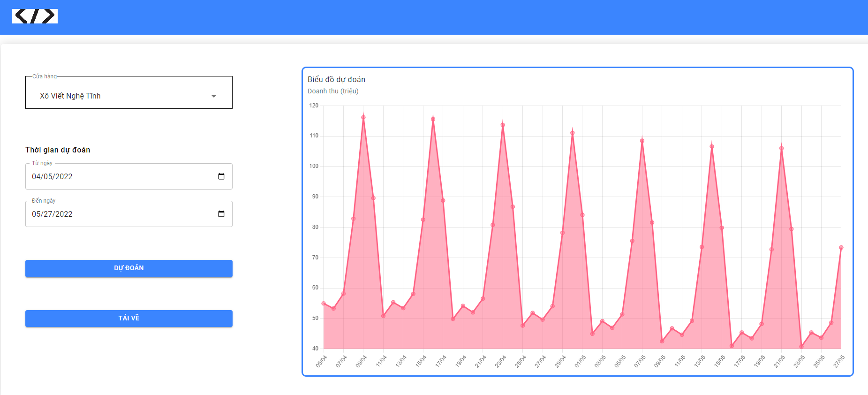Open the calendar picker for Đến ngày

pos(221,214)
